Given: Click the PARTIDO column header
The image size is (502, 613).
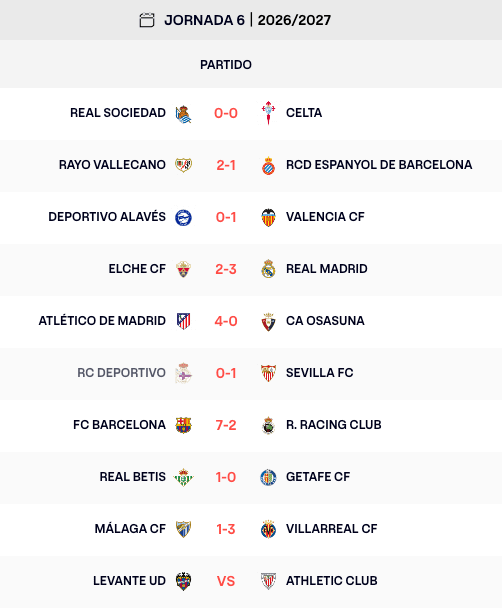Looking at the screenshot, I should [226, 65].
